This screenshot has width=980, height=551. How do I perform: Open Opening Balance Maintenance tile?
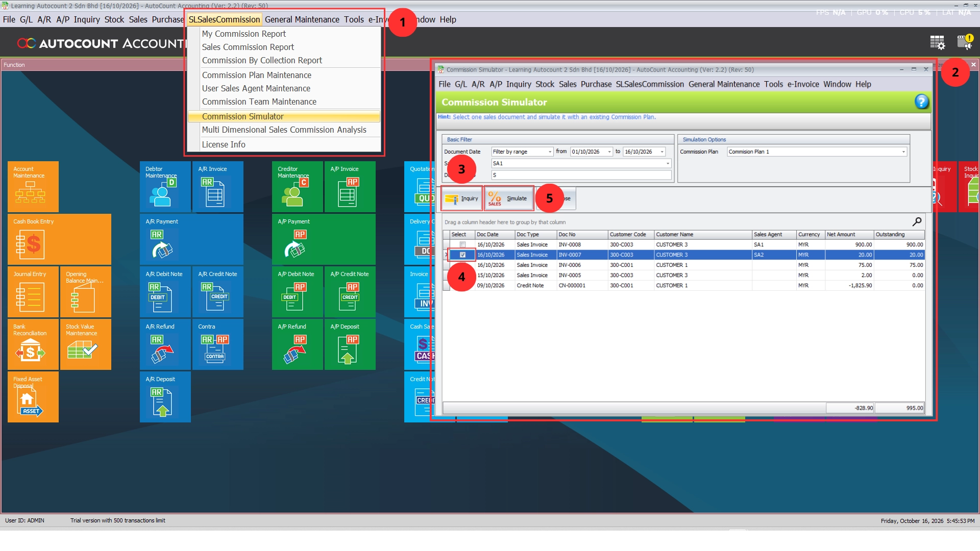86,292
